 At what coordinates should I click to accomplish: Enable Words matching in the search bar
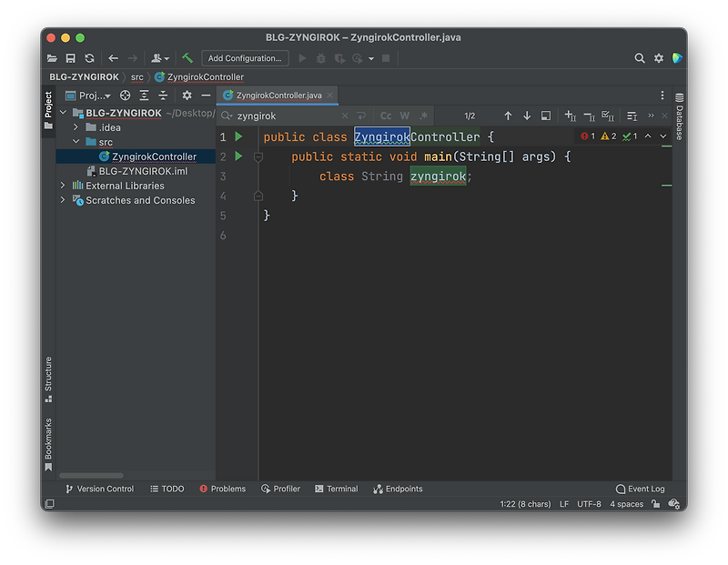pyautogui.click(x=403, y=116)
